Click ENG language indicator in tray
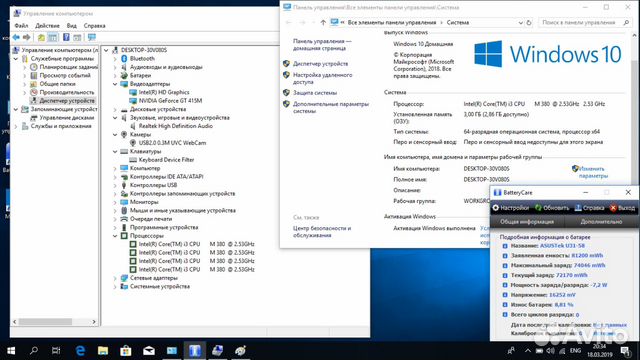 point(576,351)
